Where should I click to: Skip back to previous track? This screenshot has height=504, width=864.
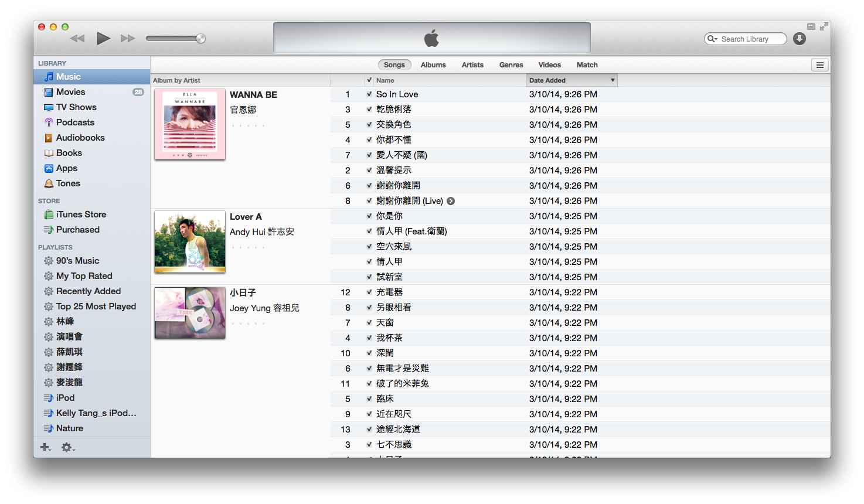click(x=77, y=39)
